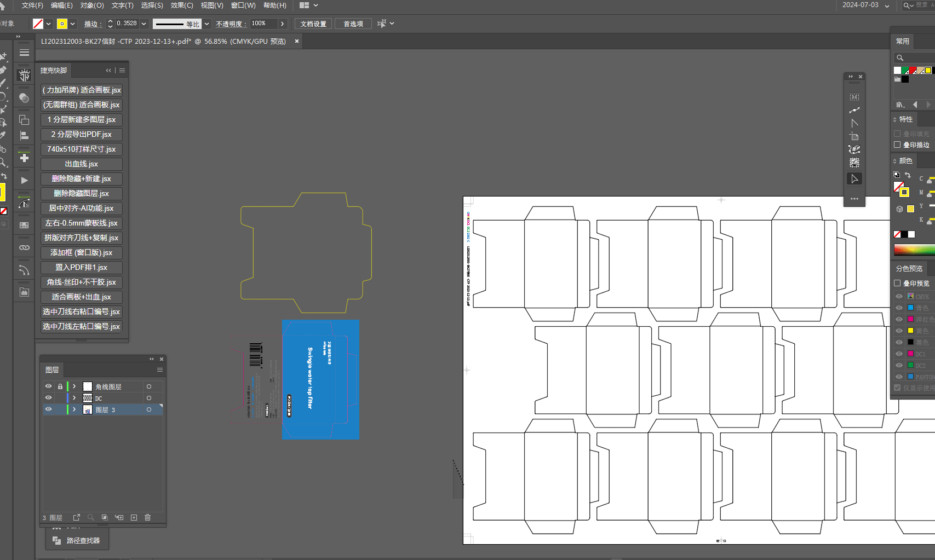
Task: Click the 首选项 button
Action: (x=353, y=24)
